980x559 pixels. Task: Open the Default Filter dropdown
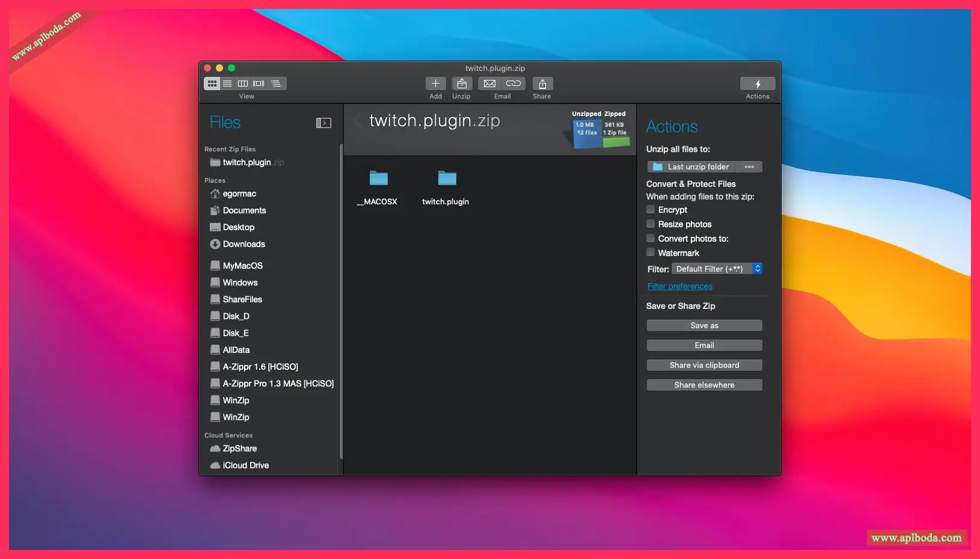[x=717, y=269]
